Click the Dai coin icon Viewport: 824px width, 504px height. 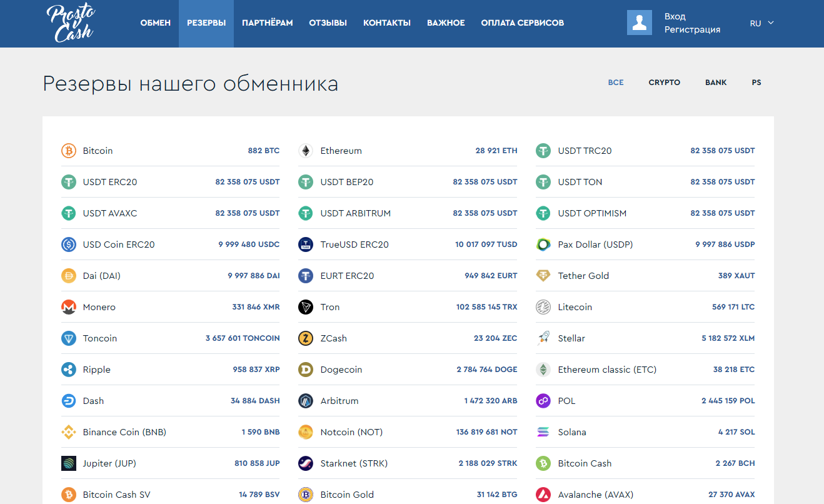pyautogui.click(x=69, y=276)
